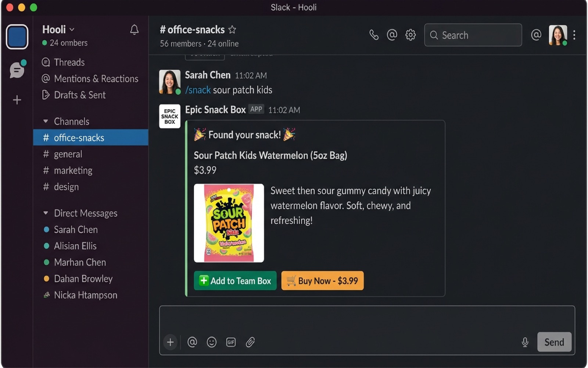Click the search field
The height and width of the screenshot is (368, 588).
pos(473,35)
